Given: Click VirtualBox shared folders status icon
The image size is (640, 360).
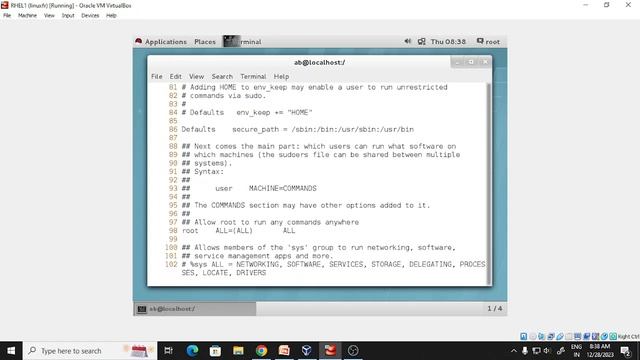Looking at the screenshot, I should (x=569, y=336).
